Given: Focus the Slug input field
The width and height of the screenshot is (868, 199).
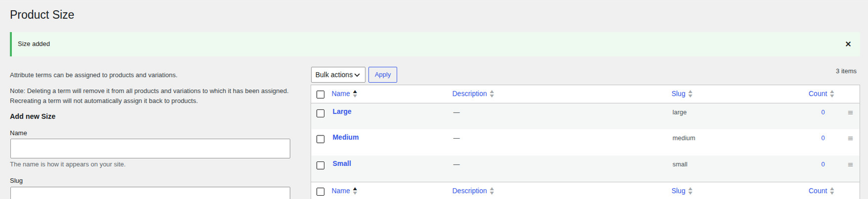Looking at the screenshot, I should (150, 193).
